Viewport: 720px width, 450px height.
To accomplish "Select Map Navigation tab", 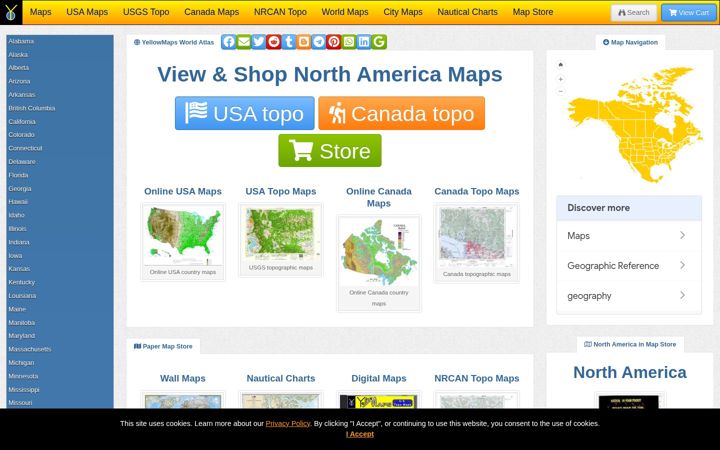I will (630, 42).
